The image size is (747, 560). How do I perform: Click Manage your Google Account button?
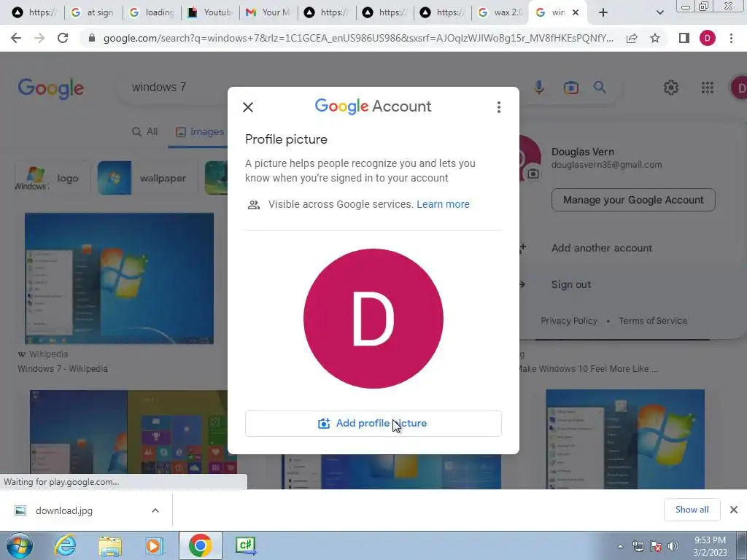633,200
